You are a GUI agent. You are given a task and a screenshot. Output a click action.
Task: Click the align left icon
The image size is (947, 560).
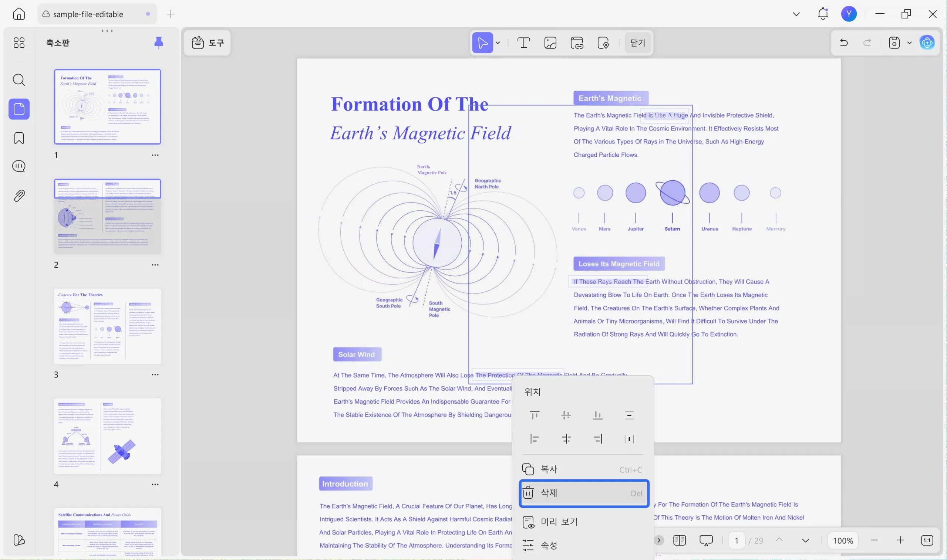click(534, 439)
